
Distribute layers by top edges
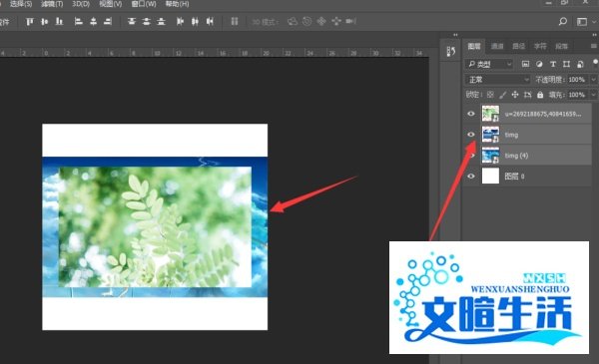(132, 21)
